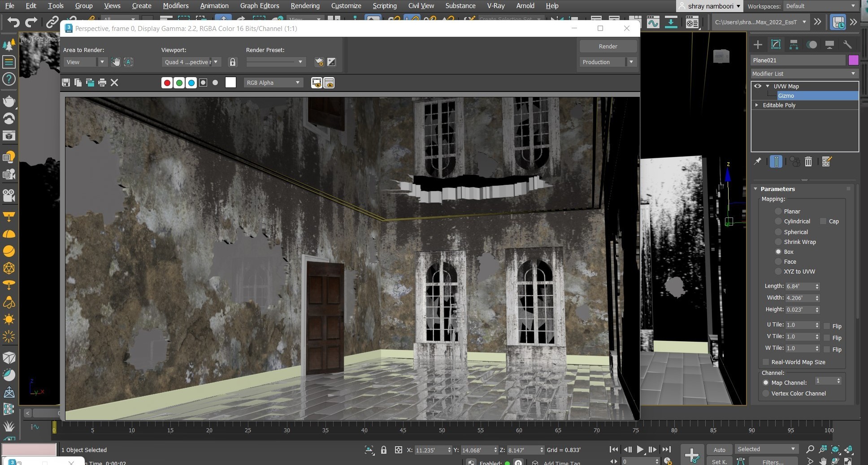Remove modifier from stack with trash icon

point(808,161)
